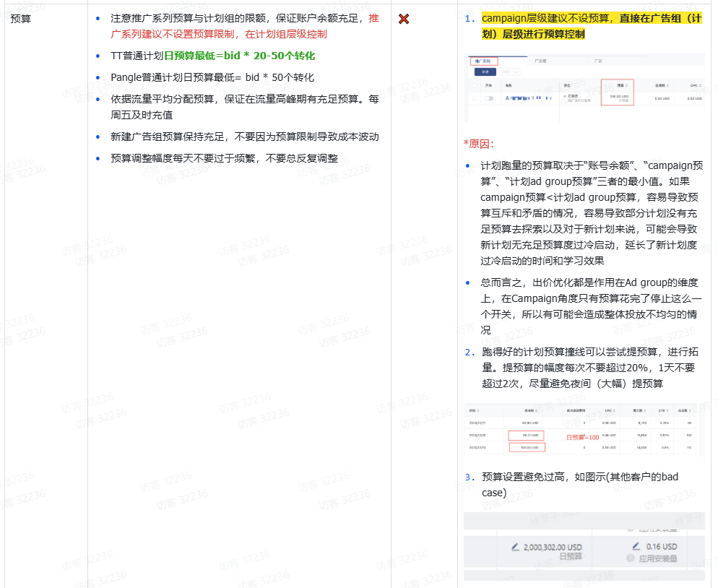Click the help icon beside 应用安装量
The width and height of the screenshot is (718, 588).
click(x=631, y=559)
